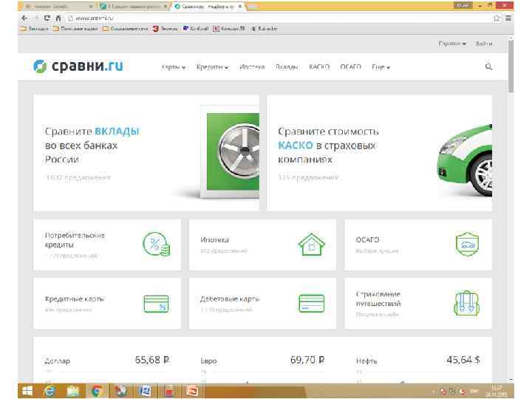Image resolution: width=532 pixels, height=399 pixels.
Task: Click the percent coins icon for consumer loans
Action: click(x=157, y=245)
